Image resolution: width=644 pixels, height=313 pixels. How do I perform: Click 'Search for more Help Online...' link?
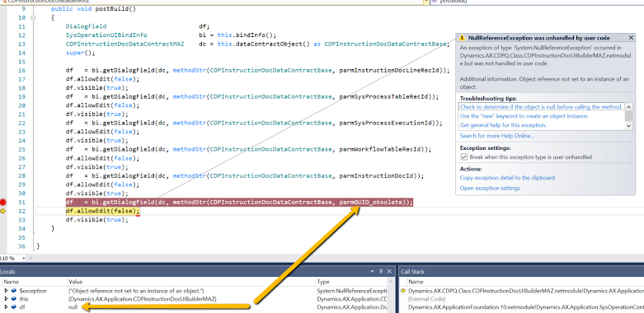pyautogui.click(x=497, y=136)
